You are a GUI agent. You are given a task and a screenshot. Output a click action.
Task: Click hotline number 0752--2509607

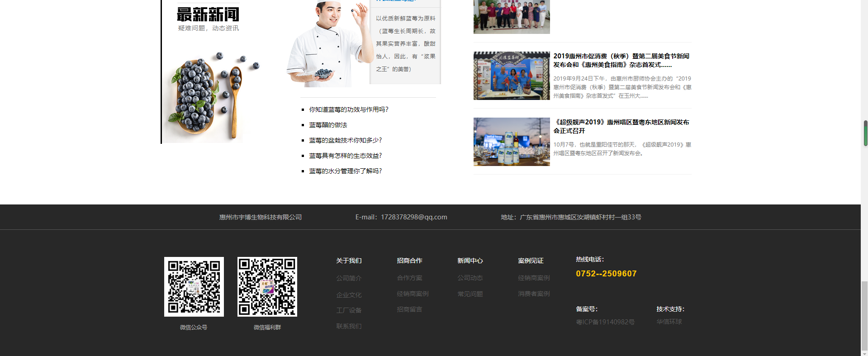tap(606, 274)
